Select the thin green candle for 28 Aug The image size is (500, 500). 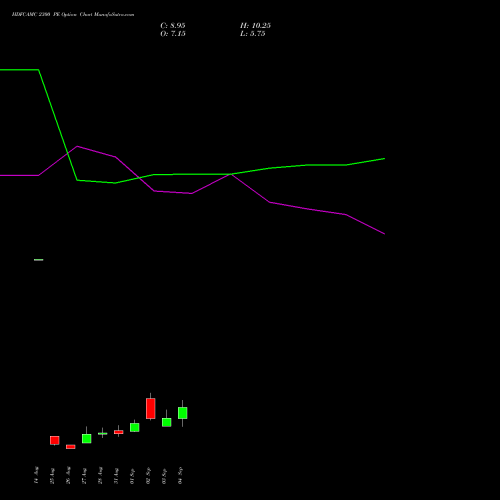[103, 433]
